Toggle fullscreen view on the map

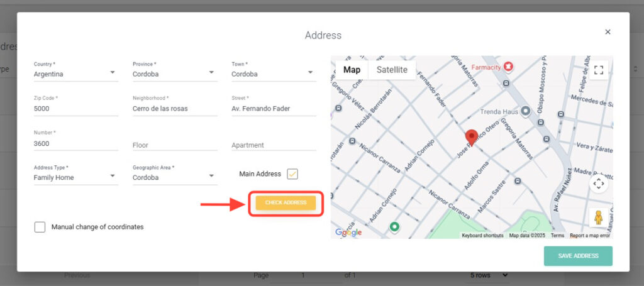click(599, 70)
